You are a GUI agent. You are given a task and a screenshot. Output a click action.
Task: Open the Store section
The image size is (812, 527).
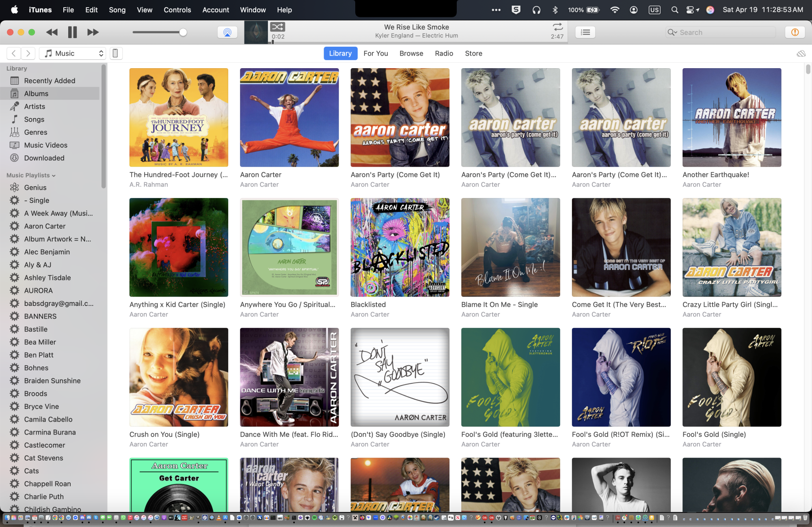(x=473, y=53)
